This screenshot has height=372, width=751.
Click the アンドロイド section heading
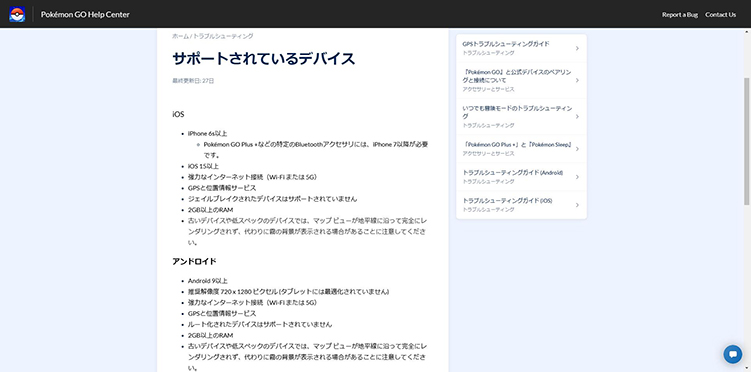point(194,261)
